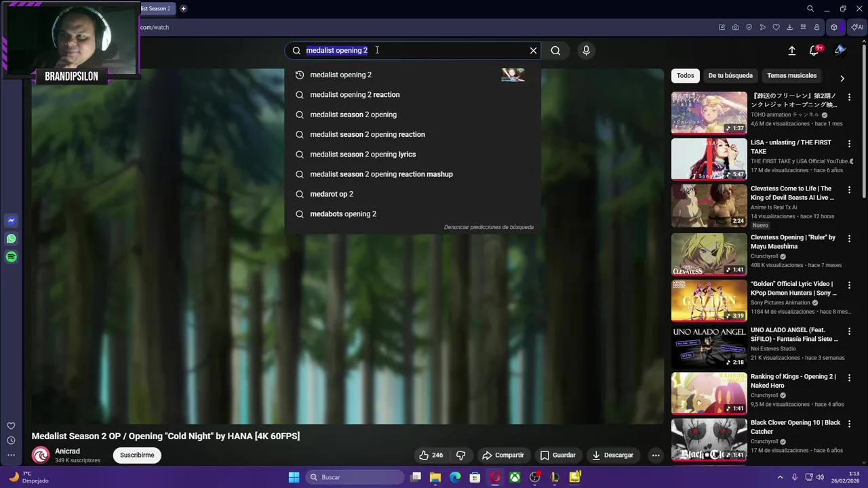Open options menu for LiSA unlasting video
Screen dimensions: 868x488
(849, 144)
